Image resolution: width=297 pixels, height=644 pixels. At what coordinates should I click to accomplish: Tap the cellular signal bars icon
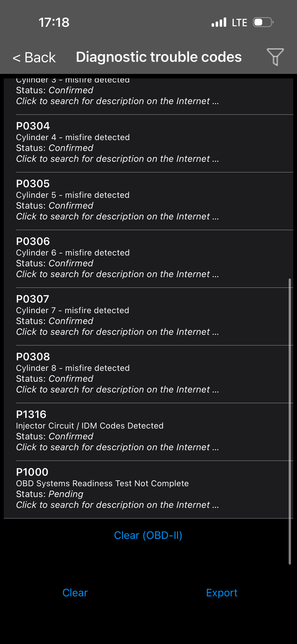[219, 22]
